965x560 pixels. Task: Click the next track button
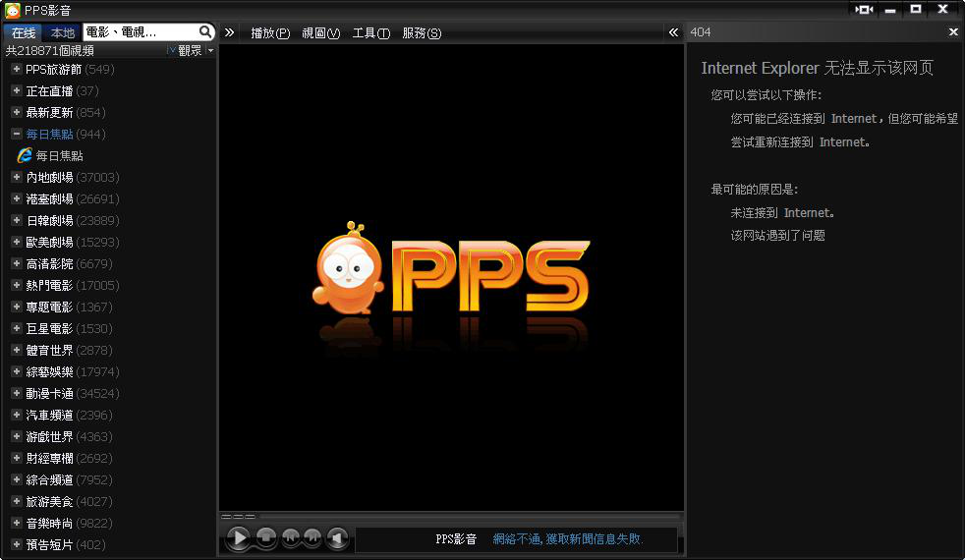pos(312,537)
